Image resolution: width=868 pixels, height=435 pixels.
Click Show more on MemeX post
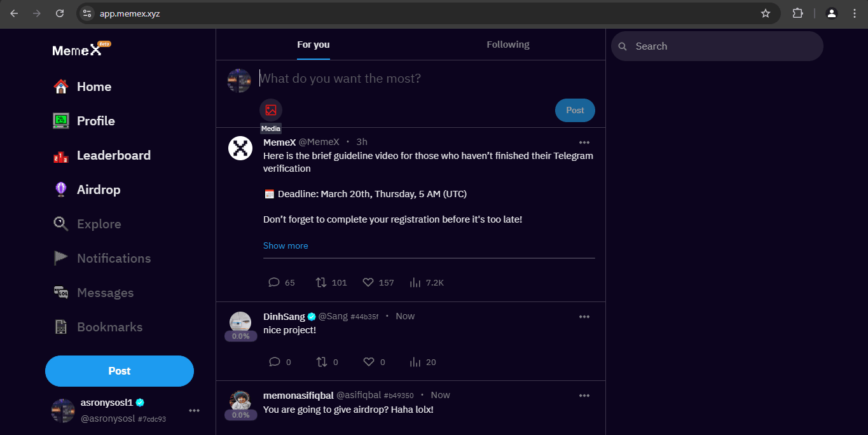tap(286, 245)
